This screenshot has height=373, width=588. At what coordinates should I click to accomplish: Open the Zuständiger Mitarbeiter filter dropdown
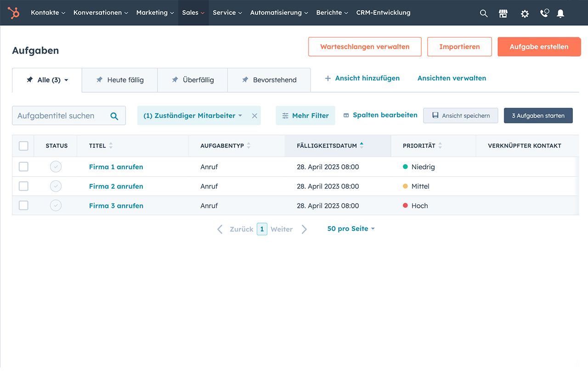pos(193,116)
